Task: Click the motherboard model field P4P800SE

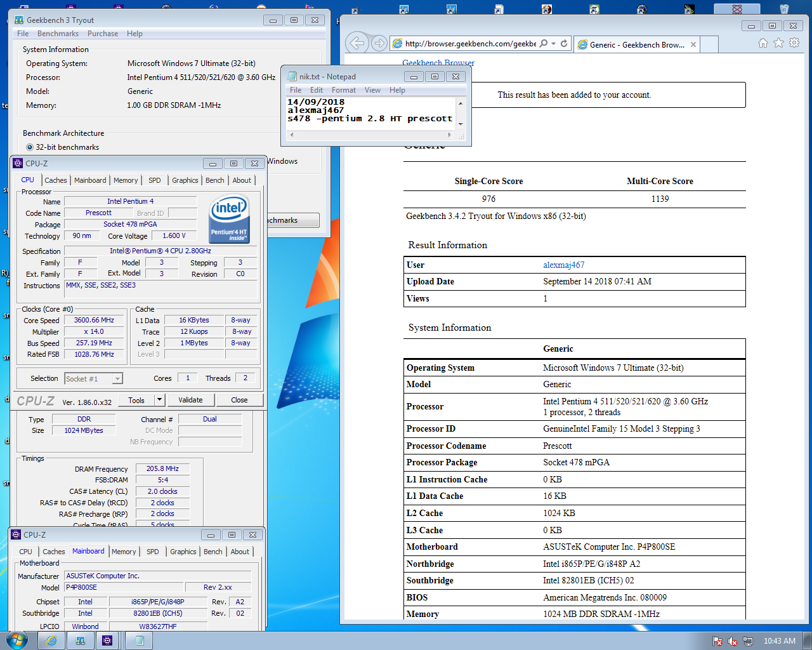Action: [124, 588]
